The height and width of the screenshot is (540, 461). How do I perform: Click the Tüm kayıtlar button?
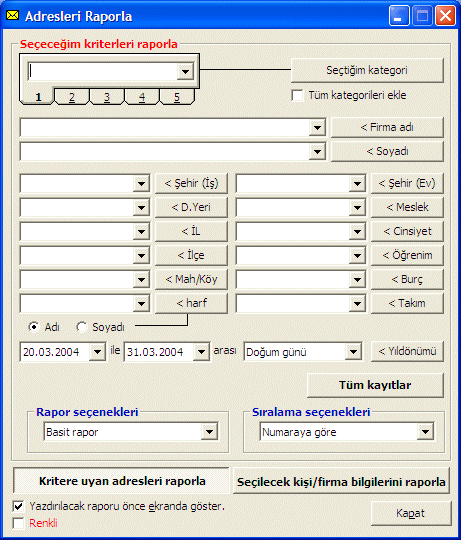pos(375,385)
